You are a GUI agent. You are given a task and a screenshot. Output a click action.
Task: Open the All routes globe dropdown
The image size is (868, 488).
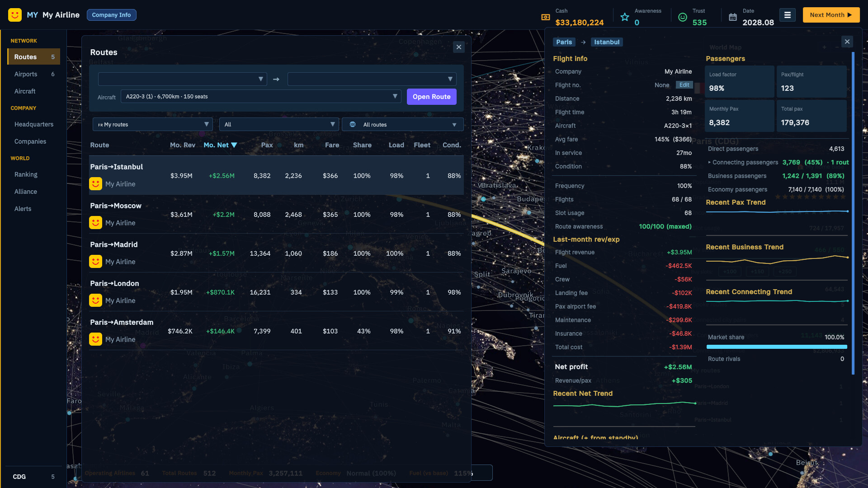(x=402, y=124)
